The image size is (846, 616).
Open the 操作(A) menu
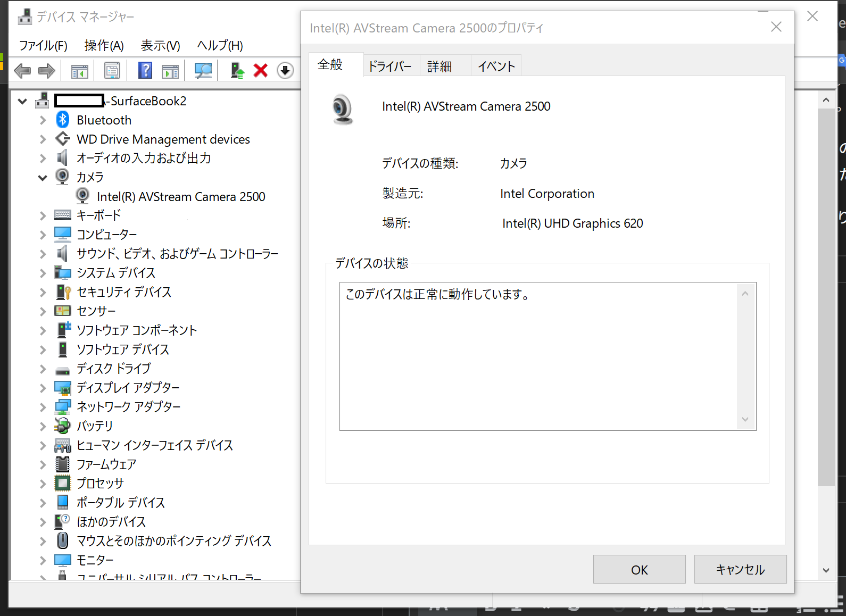point(104,46)
